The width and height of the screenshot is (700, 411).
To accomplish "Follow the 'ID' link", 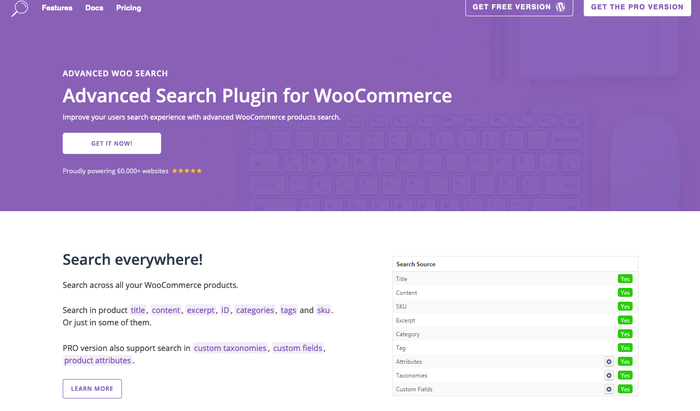I will 225,310.
